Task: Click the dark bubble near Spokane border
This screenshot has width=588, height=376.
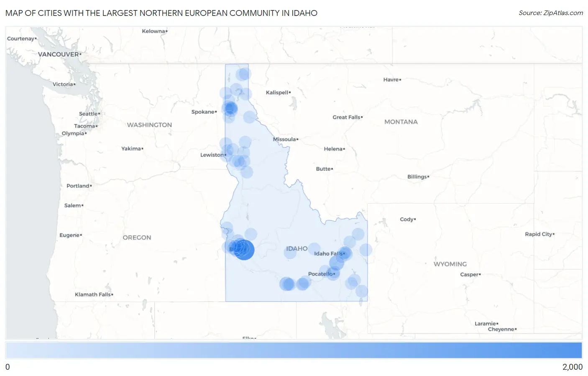Action: tap(230, 109)
